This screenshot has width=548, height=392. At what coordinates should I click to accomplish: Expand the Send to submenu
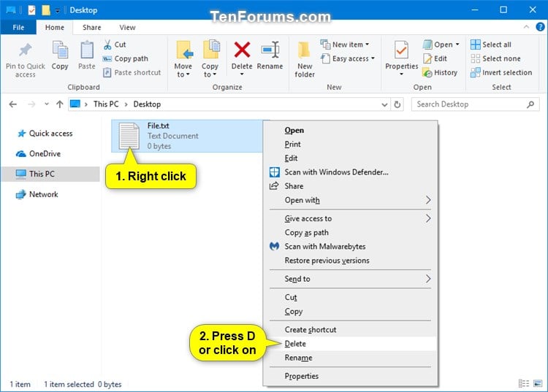pyautogui.click(x=350, y=279)
